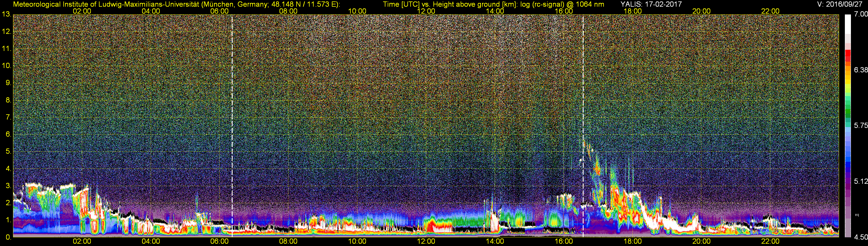Click the 12 km height axis label
Viewport: 868px width, 246px height.
click(6, 32)
